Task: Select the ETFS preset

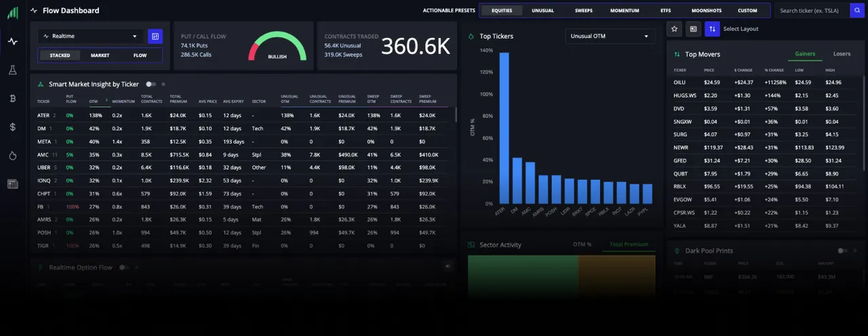Action: [x=665, y=11]
